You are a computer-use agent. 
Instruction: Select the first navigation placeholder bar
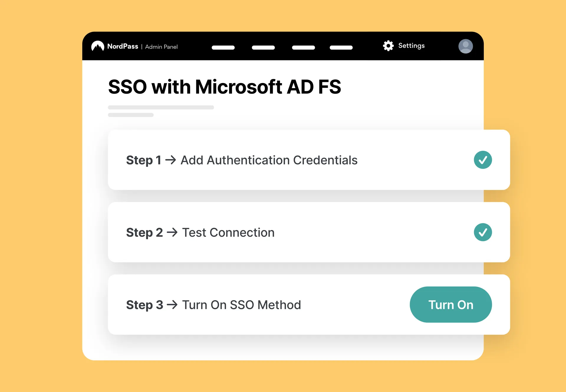[x=223, y=47]
